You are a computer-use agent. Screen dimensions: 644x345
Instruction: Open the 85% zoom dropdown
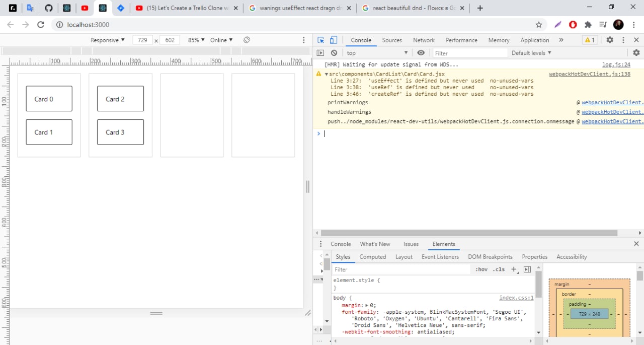coord(196,40)
